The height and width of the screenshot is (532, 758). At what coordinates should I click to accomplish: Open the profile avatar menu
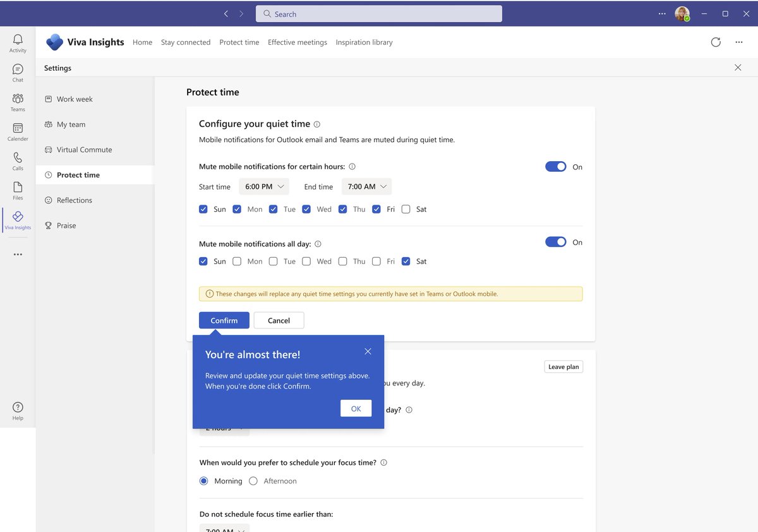pos(682,14)
